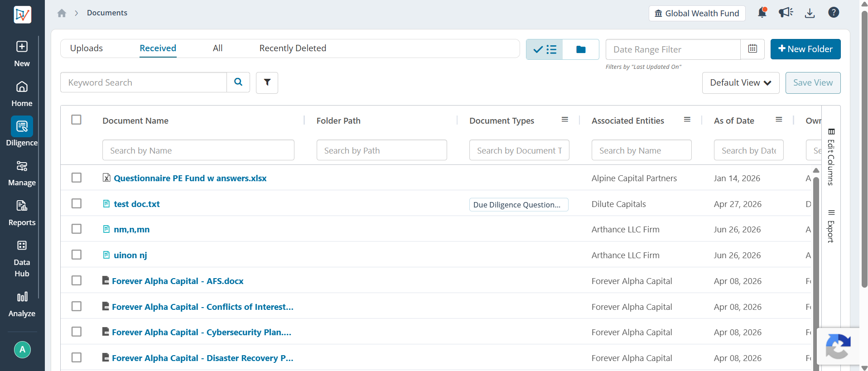Open the notifications bell
Image resolution: width=868 pixels, height=371 pixels.
tap(762, 13)
